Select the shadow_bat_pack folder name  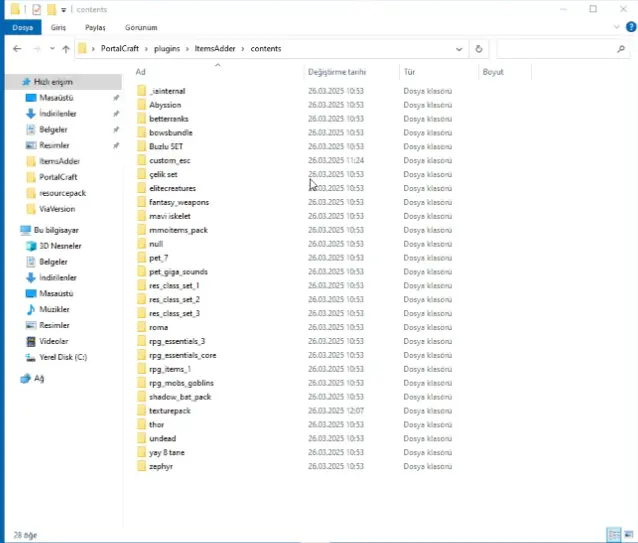coord(180,397)
